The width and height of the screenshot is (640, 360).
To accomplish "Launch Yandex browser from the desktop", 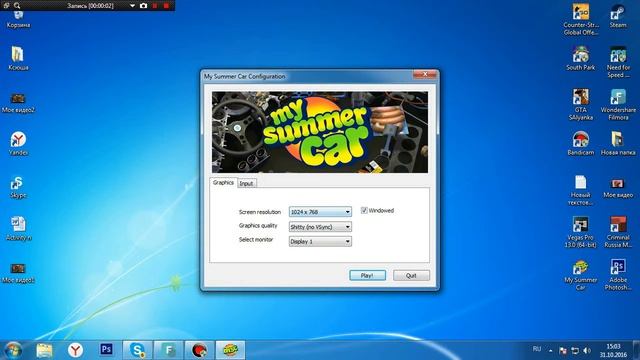I will 18,144.
